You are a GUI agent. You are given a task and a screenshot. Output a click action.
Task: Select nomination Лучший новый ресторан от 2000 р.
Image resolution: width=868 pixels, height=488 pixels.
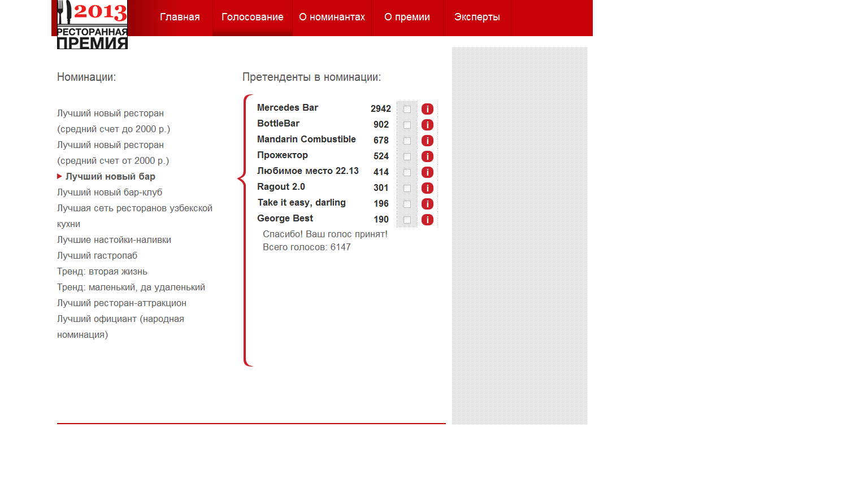113,153
